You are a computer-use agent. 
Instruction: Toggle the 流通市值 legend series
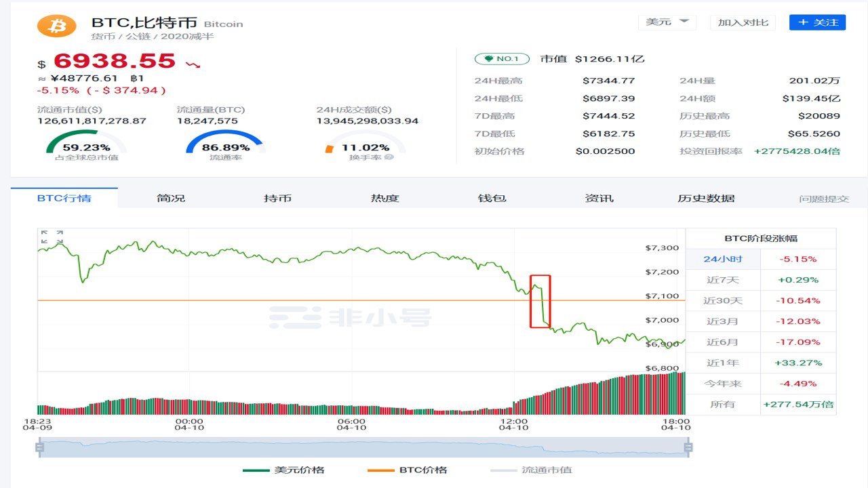(x=530, y=470)
